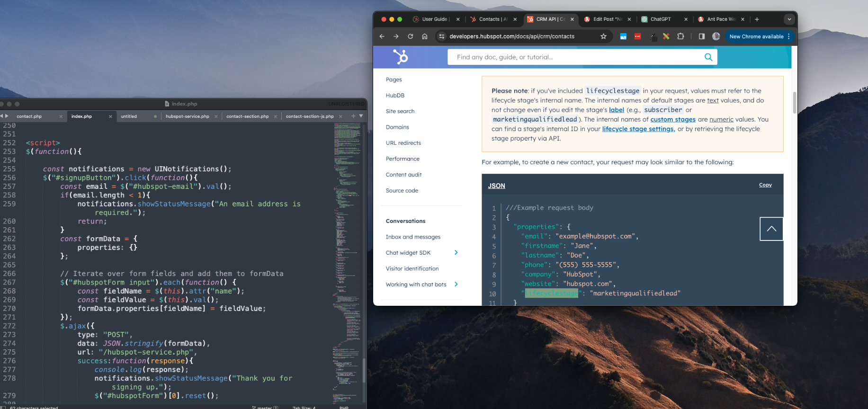Close the Edit Post tab
868x409 pixels.
coord(629,19)
